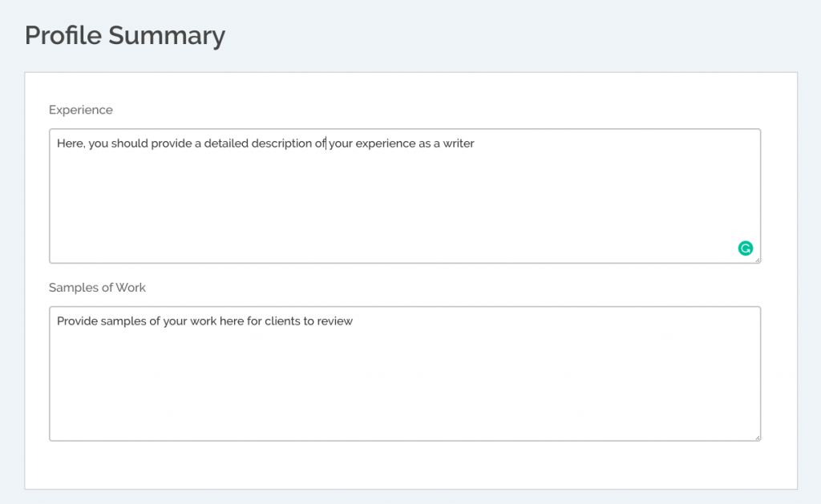Place cursor on word 'experience' in Experience text
The image size is (821, 504).
click(x=386, y=144)
